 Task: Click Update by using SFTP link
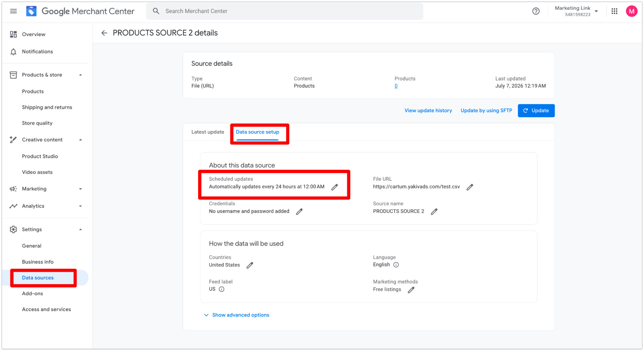(486, 110)
